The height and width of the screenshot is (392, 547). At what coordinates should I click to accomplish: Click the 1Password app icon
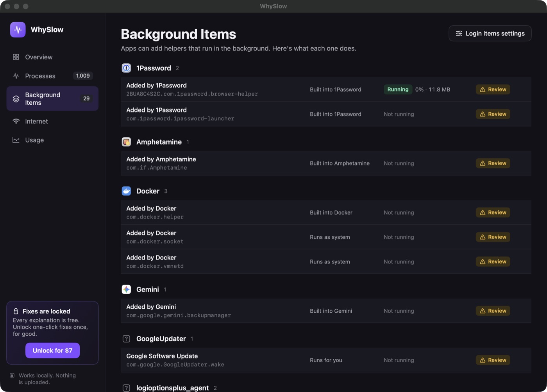coord(126,68)
